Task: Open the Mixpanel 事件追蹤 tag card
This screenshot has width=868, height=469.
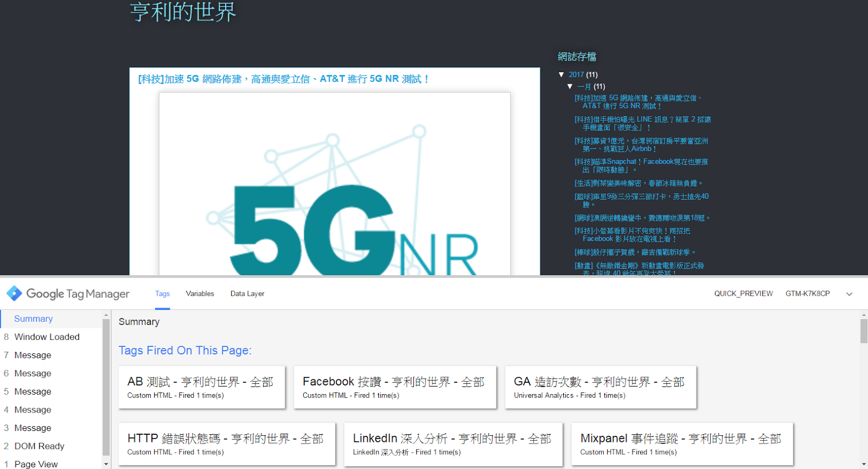Action: pos(682,444)
